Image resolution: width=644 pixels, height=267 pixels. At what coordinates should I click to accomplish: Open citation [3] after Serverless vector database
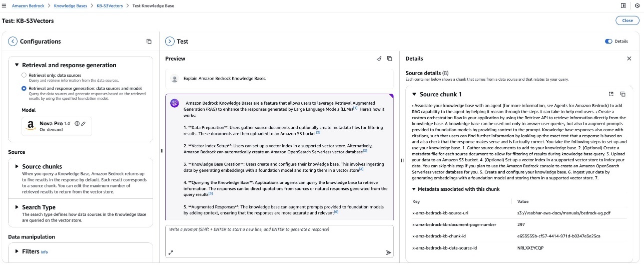click(x=365, y=151)
